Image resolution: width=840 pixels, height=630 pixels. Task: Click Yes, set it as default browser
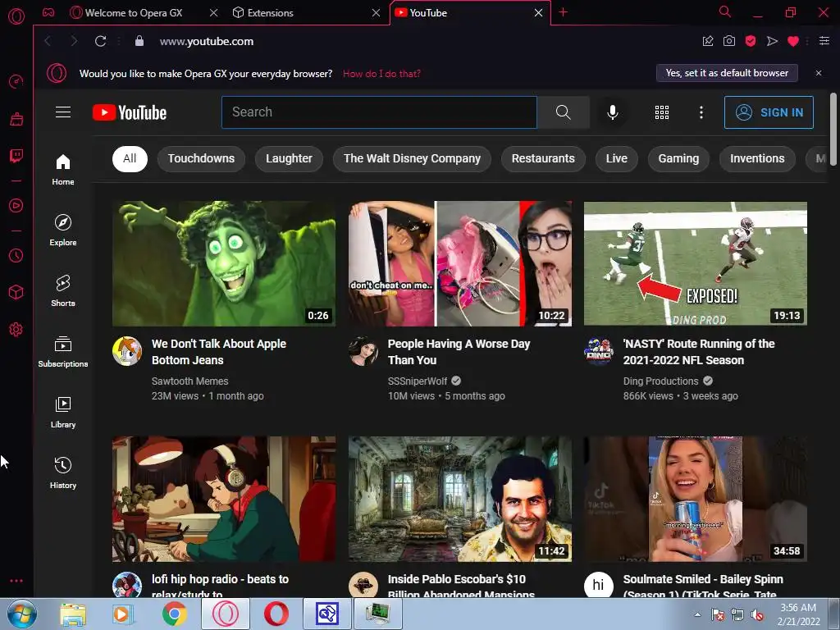click(x=727, y=73)
